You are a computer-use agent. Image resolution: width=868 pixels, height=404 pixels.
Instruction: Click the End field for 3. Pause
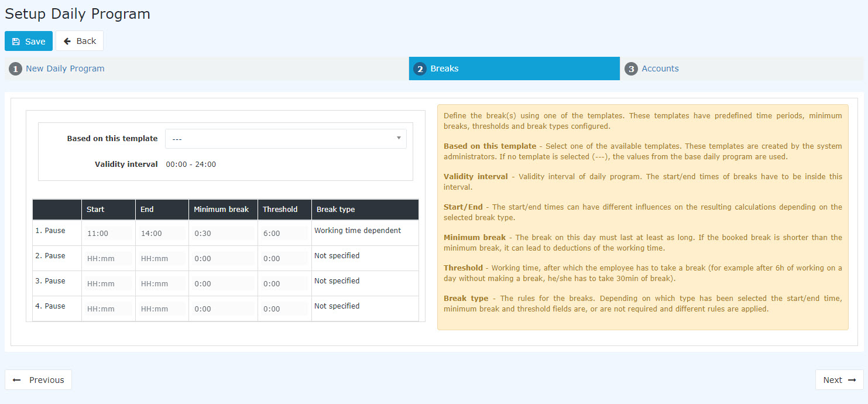pos(162,283)
